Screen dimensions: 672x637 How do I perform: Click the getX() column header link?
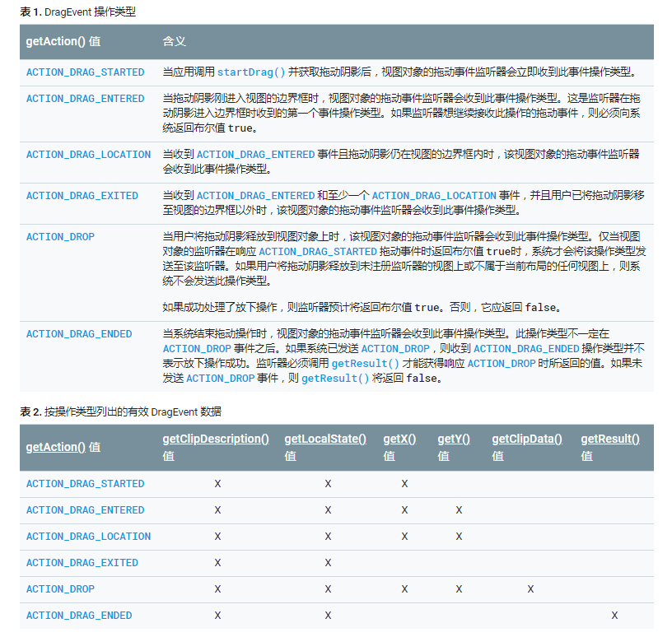(x=399, y=439)
